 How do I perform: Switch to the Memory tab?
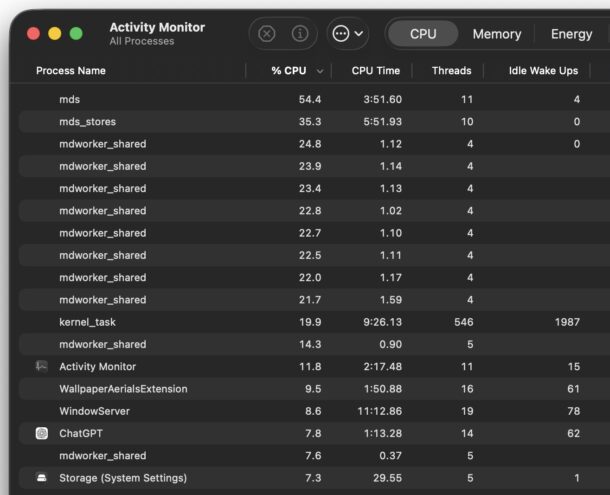point(496,34)
